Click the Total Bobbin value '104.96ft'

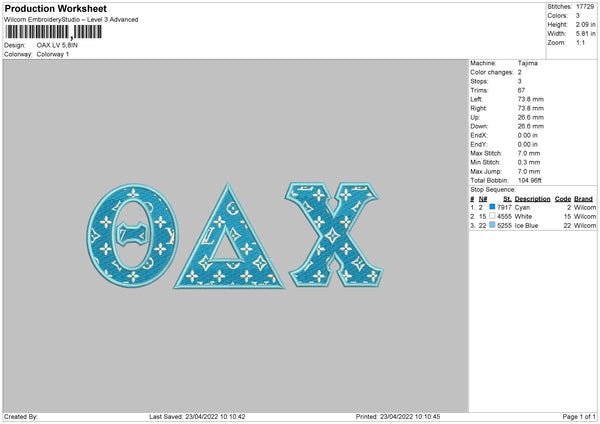click(x=530, y=180)
